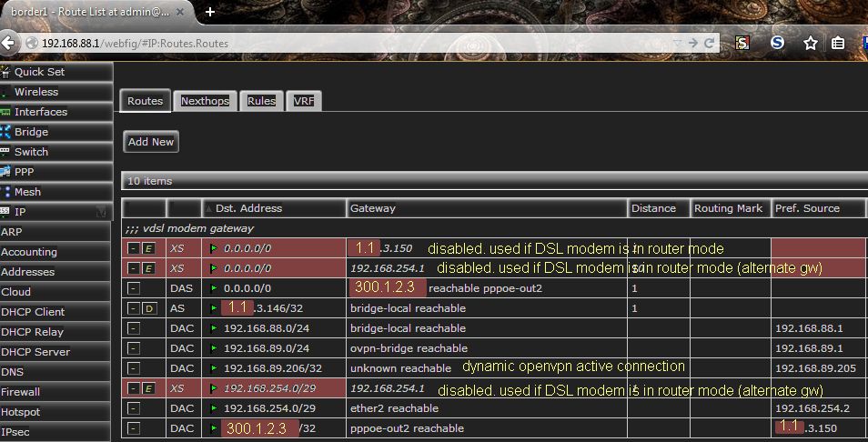Click the Bridge icon in the sidebar

(6, 132)
